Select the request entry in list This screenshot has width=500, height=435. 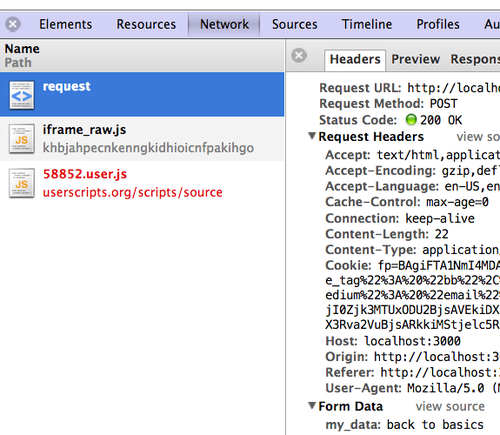pos(142,94)
